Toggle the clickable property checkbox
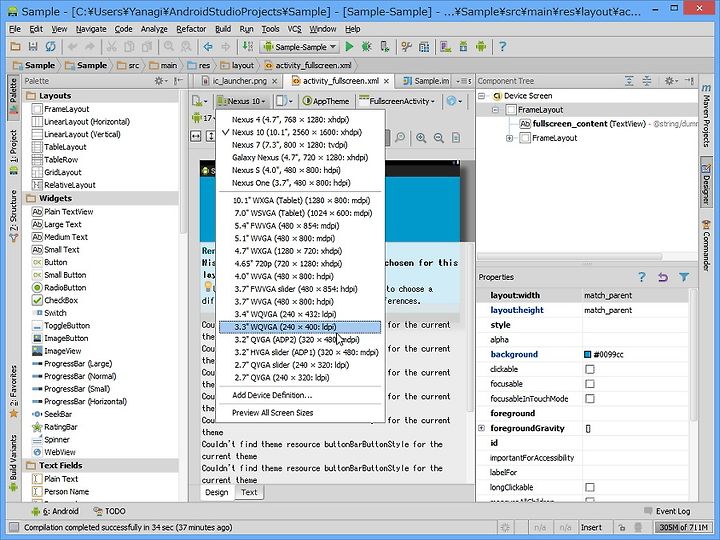 (590, 369)
